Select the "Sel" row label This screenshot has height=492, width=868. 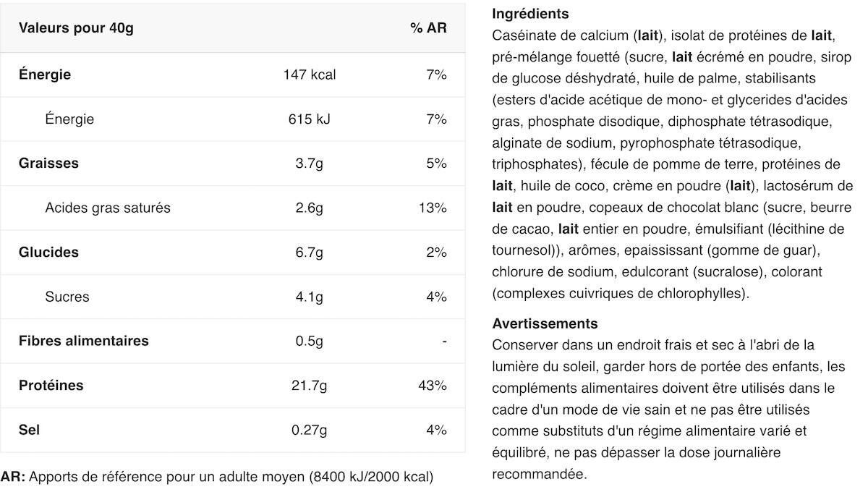tap(30, 430)
